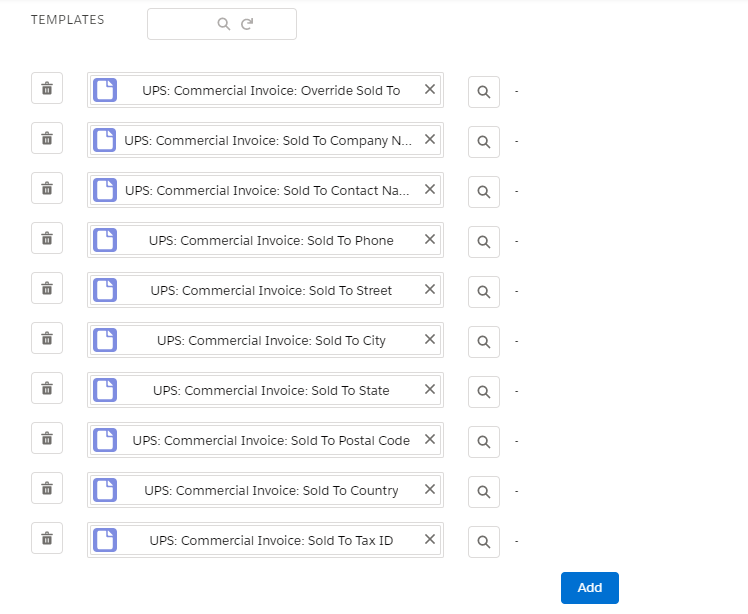Click the Sold To Tax ID template field
The height and width of the screenshot is (614, 748).
tap(265, 540)
